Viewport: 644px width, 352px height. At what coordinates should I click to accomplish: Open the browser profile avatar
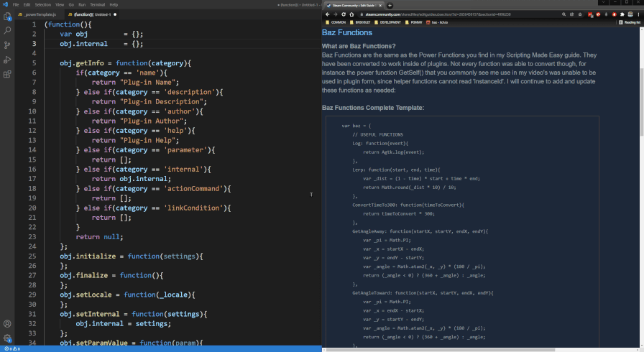tap(630, 14)
